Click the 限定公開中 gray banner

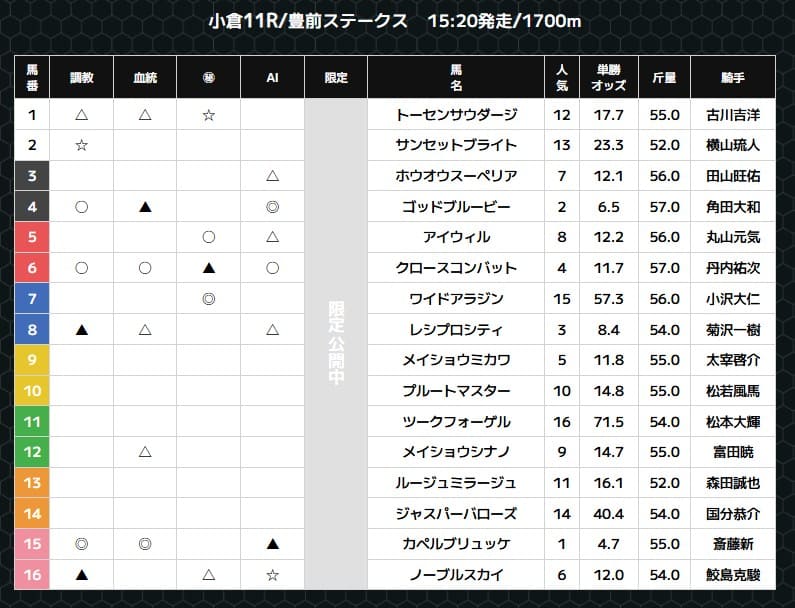[335, 345]
